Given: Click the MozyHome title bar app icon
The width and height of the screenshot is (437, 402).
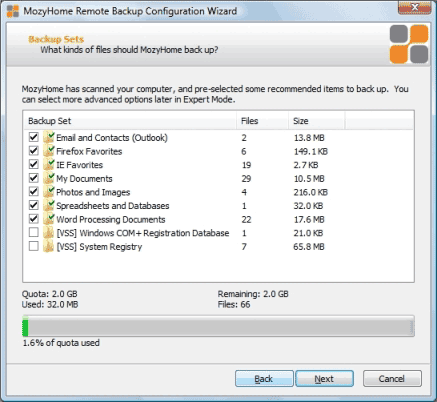Looking at the screenshot, I should coord(13,11).
